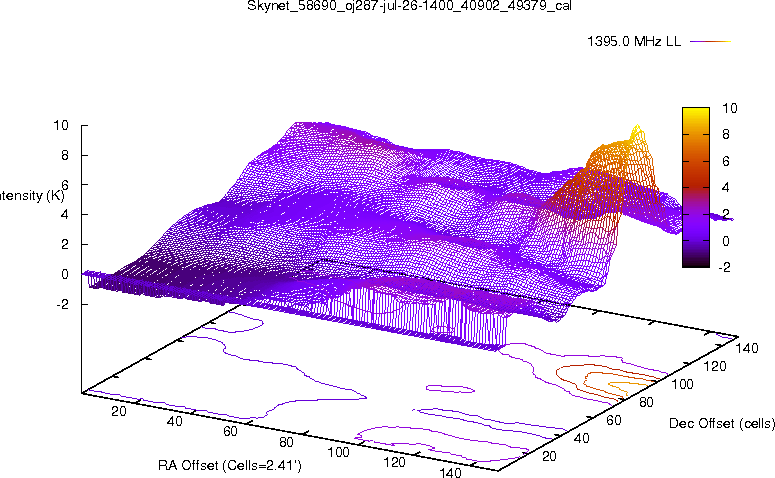Click the 8 label on the color bar

pos(726,134)
